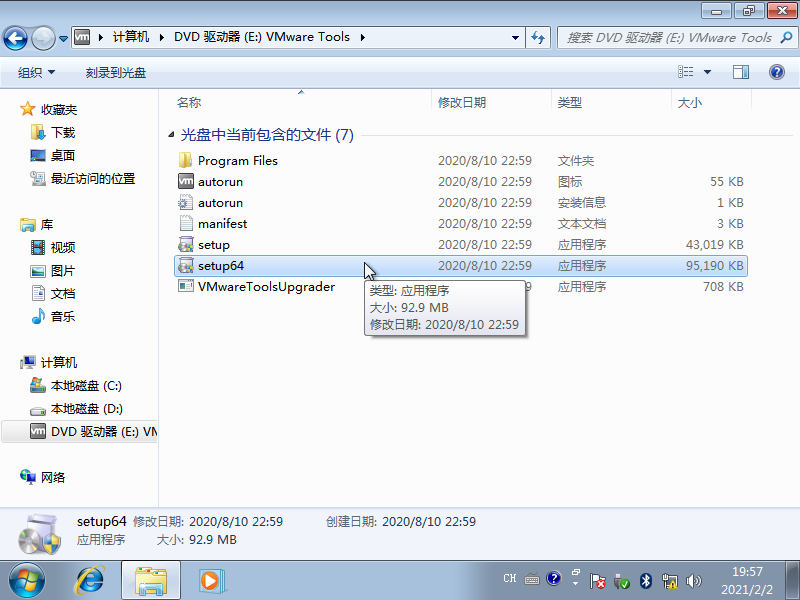Viewport: 800px width, 600px height.
Task: Launch Windows Media Player from taskbar
Action: tap(210, 581)
